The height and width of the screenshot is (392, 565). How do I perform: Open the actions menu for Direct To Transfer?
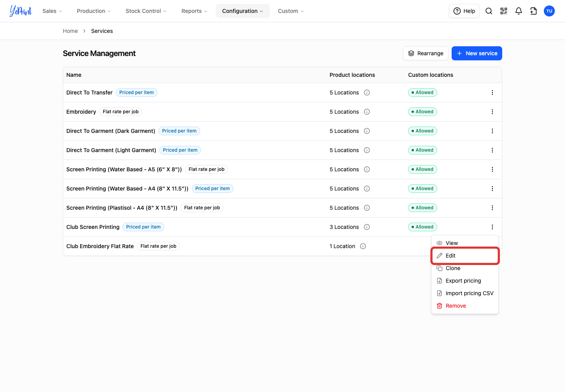[492, 93]
